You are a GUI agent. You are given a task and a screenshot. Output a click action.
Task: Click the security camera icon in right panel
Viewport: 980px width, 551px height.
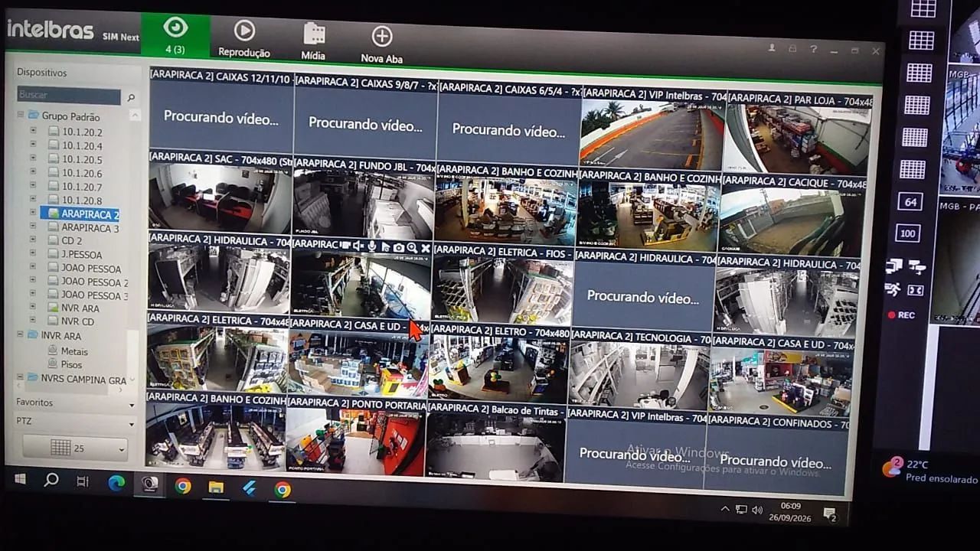(917, 267)
